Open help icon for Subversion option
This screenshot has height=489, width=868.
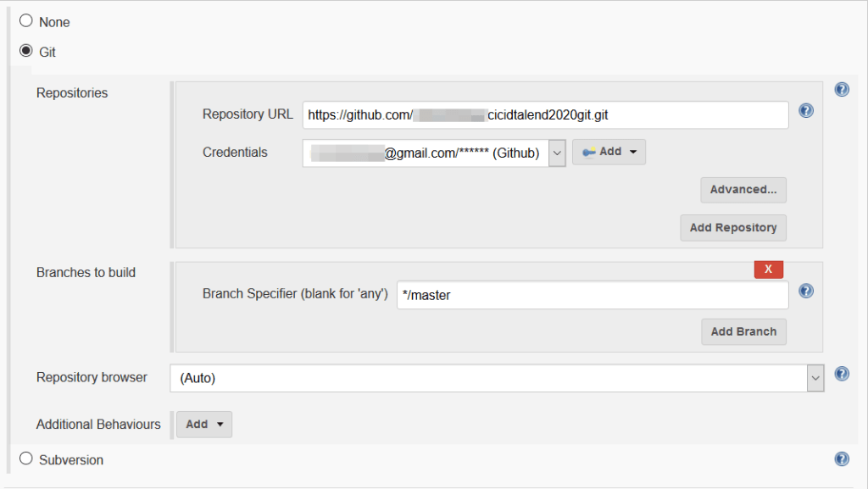842,458
